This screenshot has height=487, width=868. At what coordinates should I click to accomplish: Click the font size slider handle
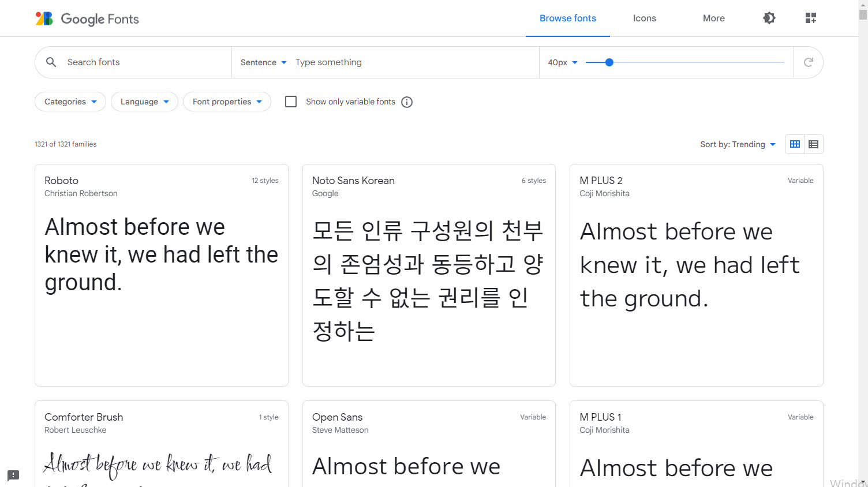click(x=609, y=62)
